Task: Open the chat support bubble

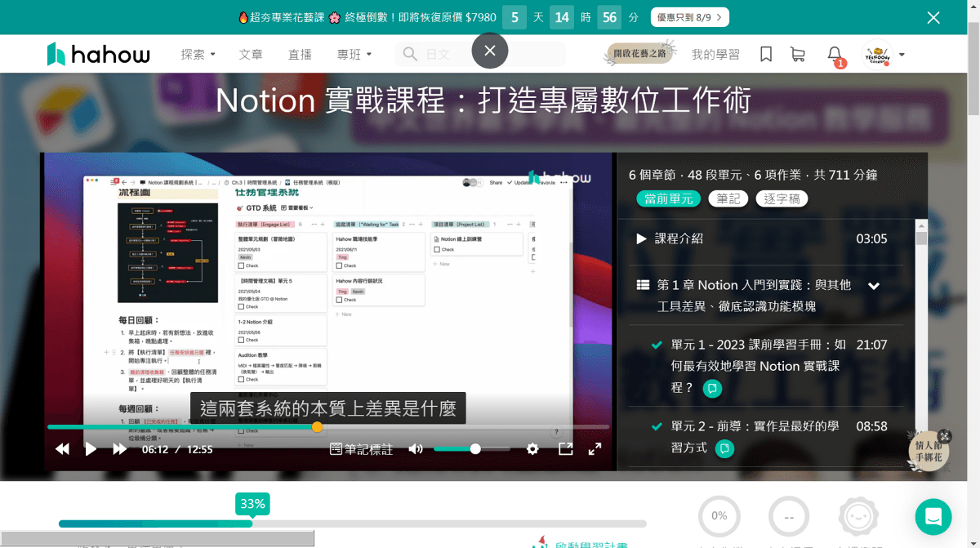Action: 933,517
